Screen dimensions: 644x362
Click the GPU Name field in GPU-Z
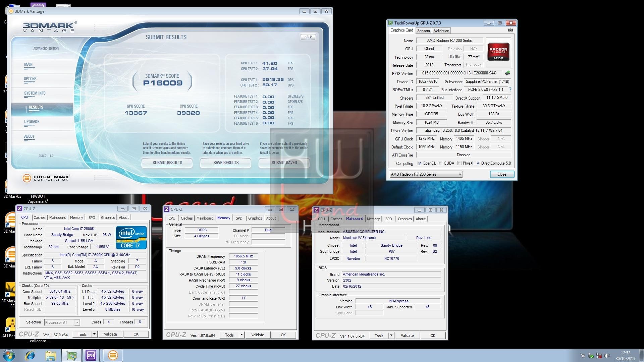coord(449,41)
